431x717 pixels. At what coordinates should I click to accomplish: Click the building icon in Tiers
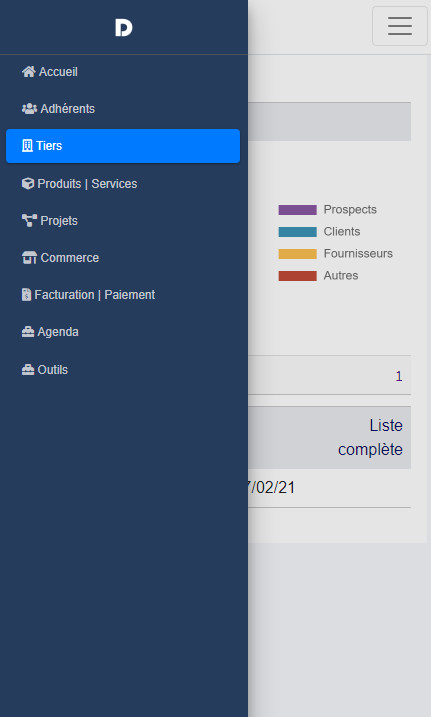coord(27,145)
